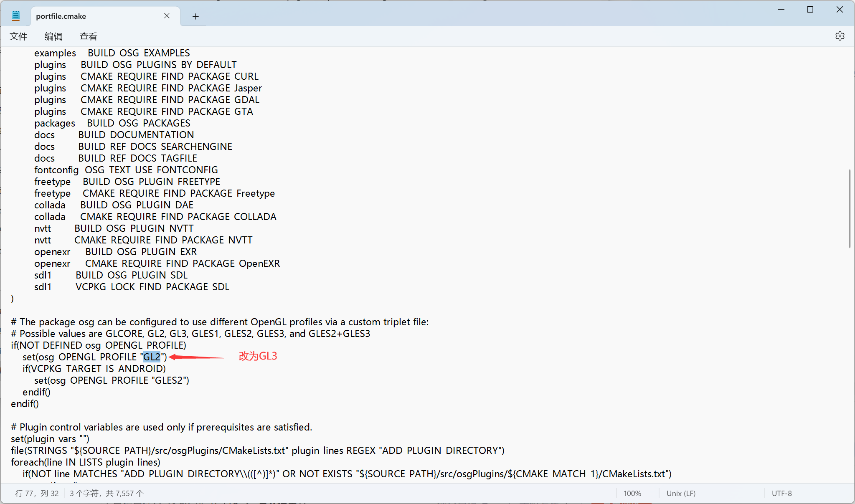Select the highlighted GL2 text
The image size is (855, 504).
click(152, 357)
